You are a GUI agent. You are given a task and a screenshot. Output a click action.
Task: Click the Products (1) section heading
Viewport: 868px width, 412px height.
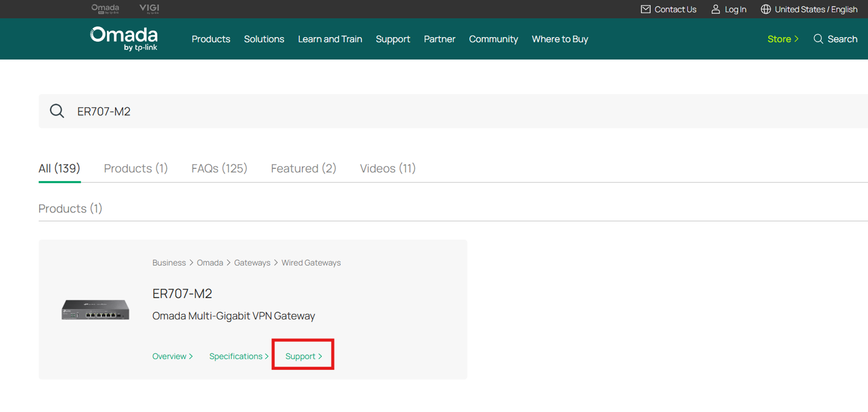pyautogui.click(x=70, y=208)
